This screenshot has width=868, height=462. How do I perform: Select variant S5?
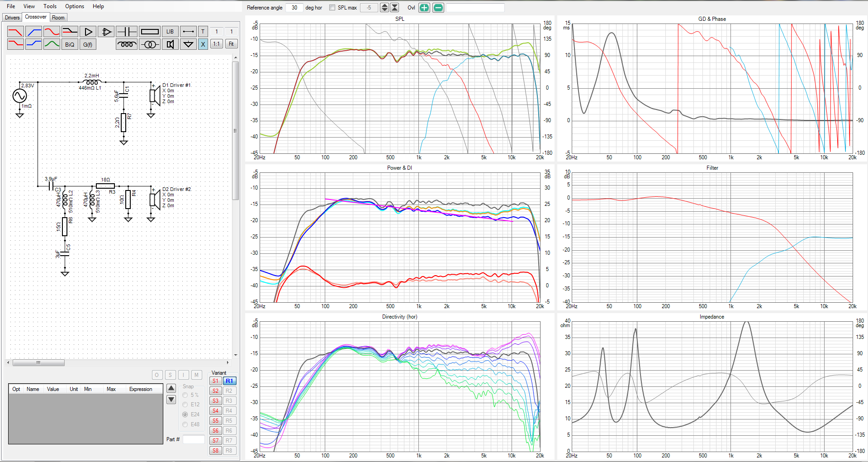(x=215, y=421)
